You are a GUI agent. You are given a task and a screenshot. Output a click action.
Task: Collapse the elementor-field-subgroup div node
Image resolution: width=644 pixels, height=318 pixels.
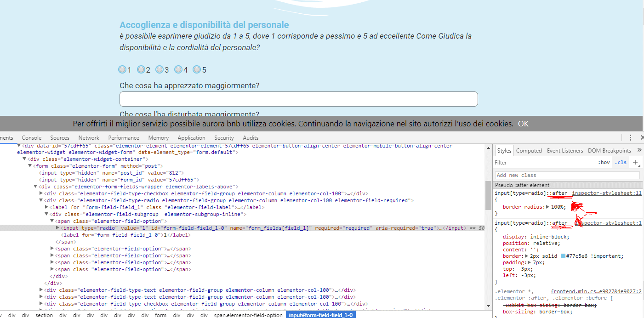coord(46,214)
